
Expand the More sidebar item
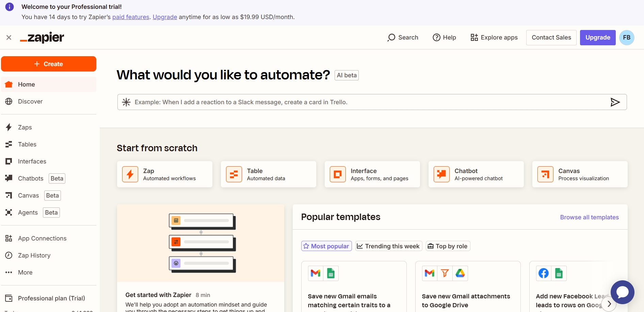[x=49, y=272]
